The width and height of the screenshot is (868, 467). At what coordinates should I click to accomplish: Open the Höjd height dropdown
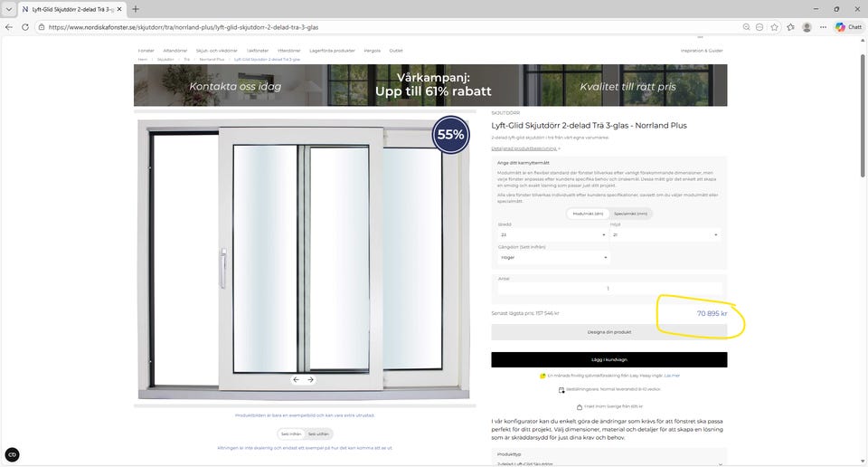(x=665, y=235)
